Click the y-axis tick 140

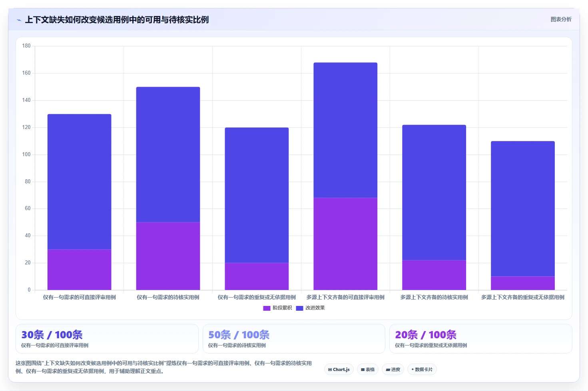[x=26, y=100]
